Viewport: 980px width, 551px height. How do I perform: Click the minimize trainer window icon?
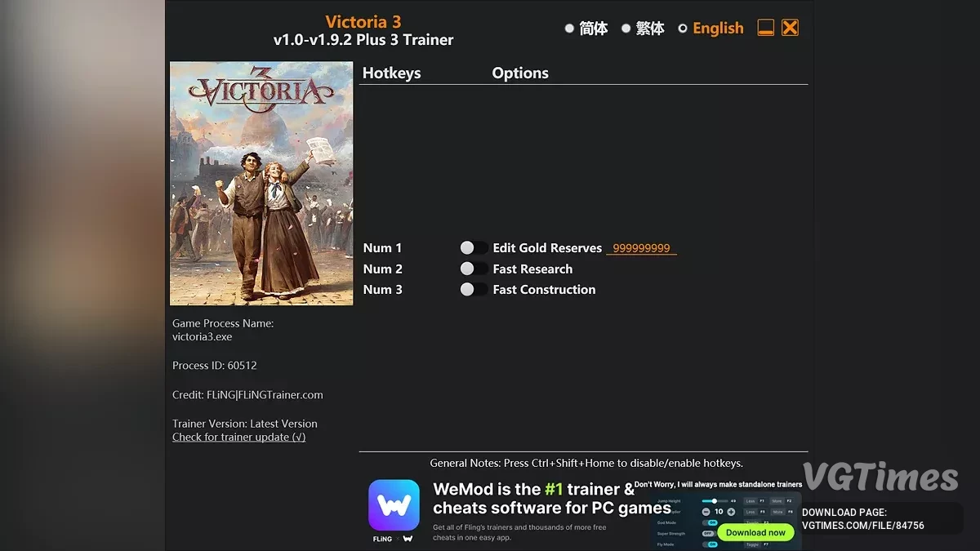(x=765, y=28)
